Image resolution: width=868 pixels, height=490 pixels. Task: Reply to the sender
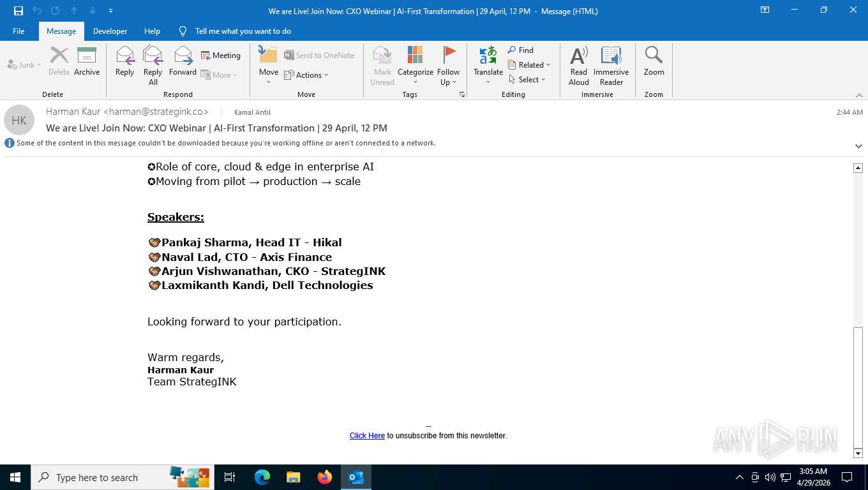click(125, 61)
